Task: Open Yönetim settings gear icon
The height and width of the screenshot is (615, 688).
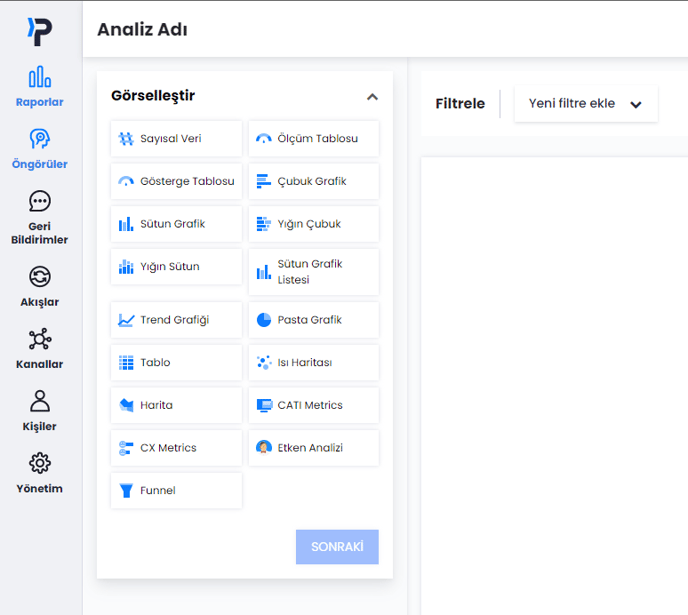Action: pos(40,463)
